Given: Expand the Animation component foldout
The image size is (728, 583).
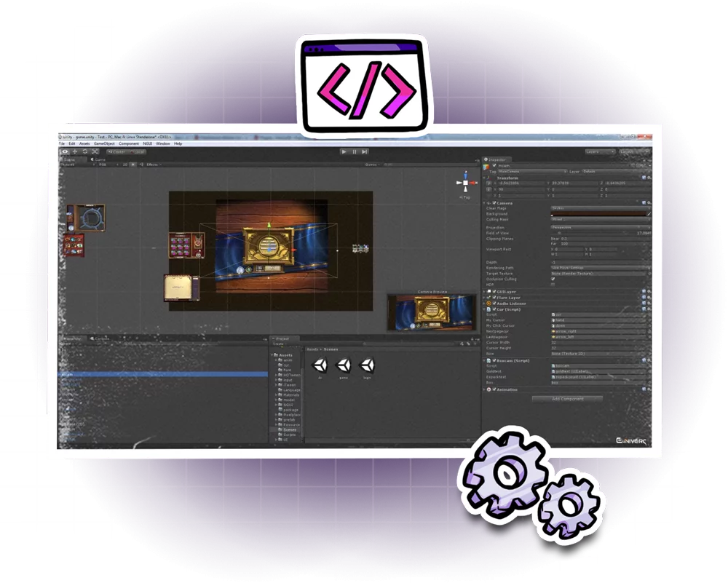Looking at the screenshot, I should [484, 389].
